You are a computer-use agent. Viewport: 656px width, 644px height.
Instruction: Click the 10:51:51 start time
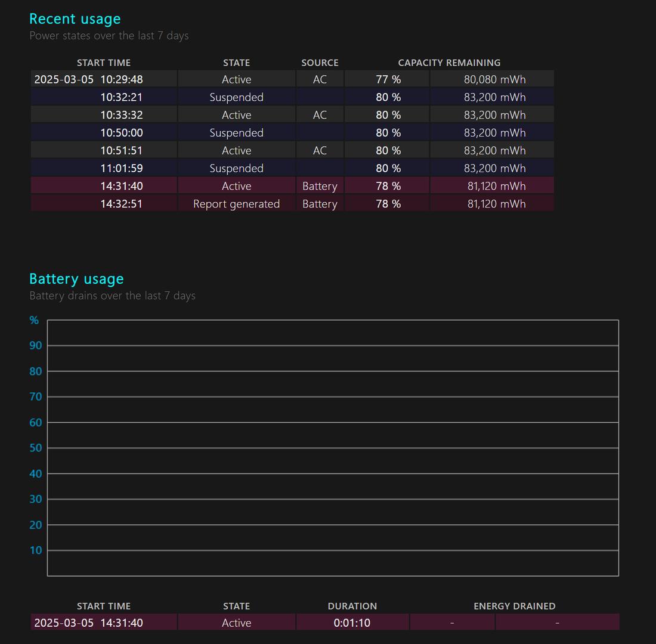tap(121, 150)
